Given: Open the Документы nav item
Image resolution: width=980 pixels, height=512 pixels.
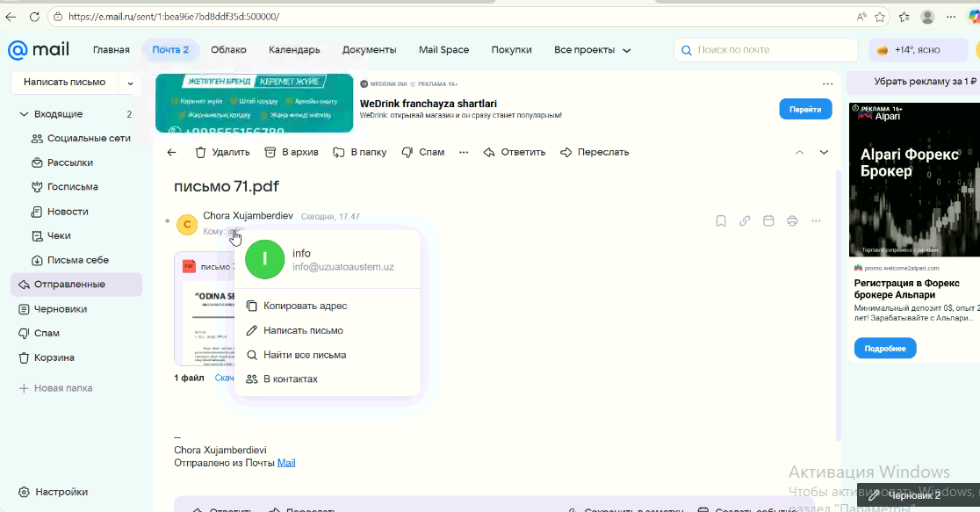Looking at the screenshot, I should click(370, 50).
